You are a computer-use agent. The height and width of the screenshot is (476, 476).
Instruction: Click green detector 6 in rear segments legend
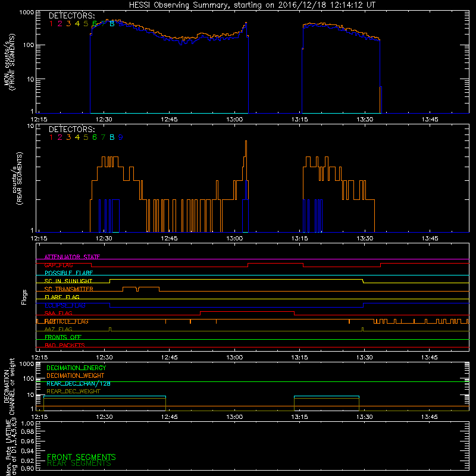[x=95, y=137]
